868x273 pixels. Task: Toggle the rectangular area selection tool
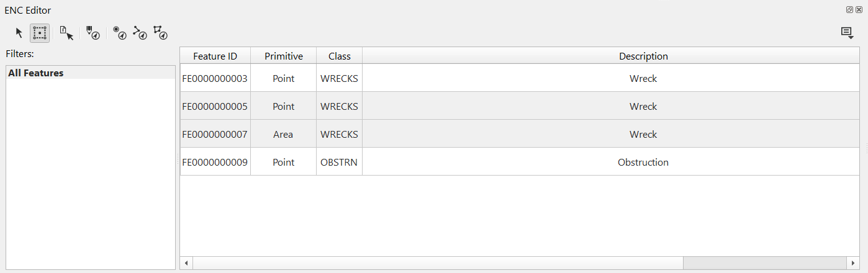40,33
